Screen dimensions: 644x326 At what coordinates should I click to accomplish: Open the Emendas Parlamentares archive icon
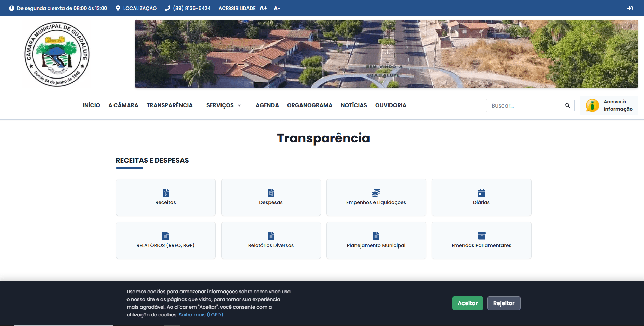tap(481, 236)
